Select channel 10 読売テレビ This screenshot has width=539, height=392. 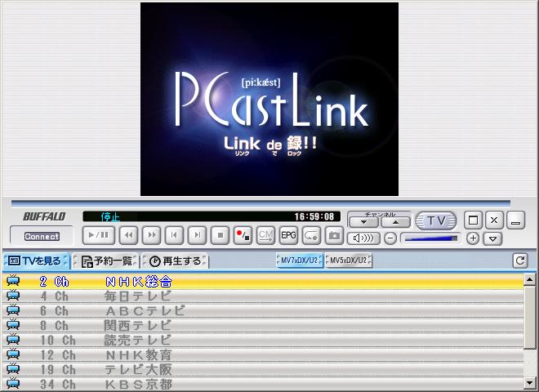click(263, 341)
